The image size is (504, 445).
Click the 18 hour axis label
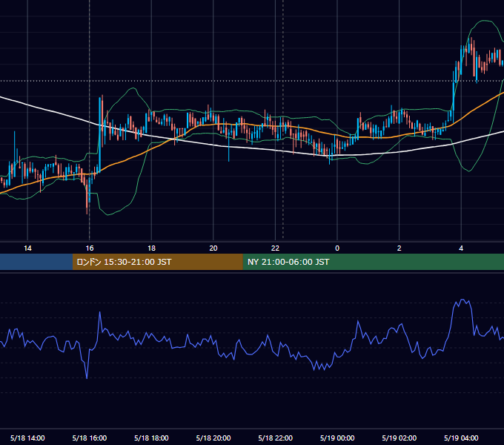[x=151, y=248]
